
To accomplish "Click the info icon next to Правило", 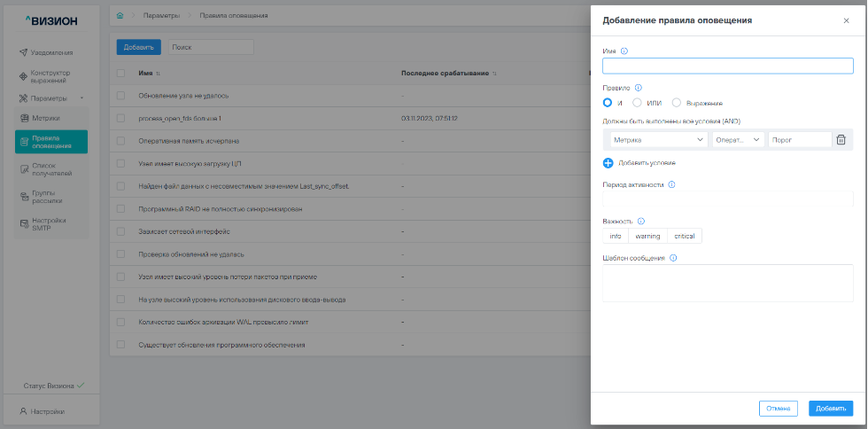I will (x=639, y=88).
